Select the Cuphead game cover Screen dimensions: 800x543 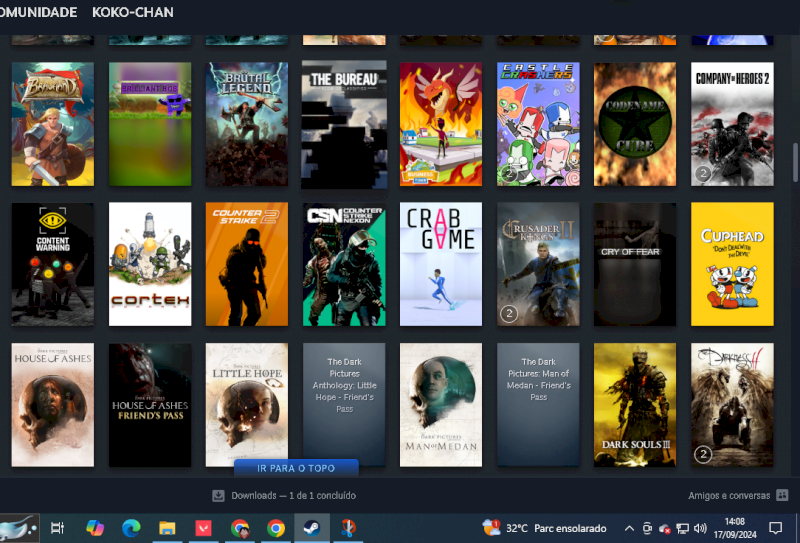(732, 264)
